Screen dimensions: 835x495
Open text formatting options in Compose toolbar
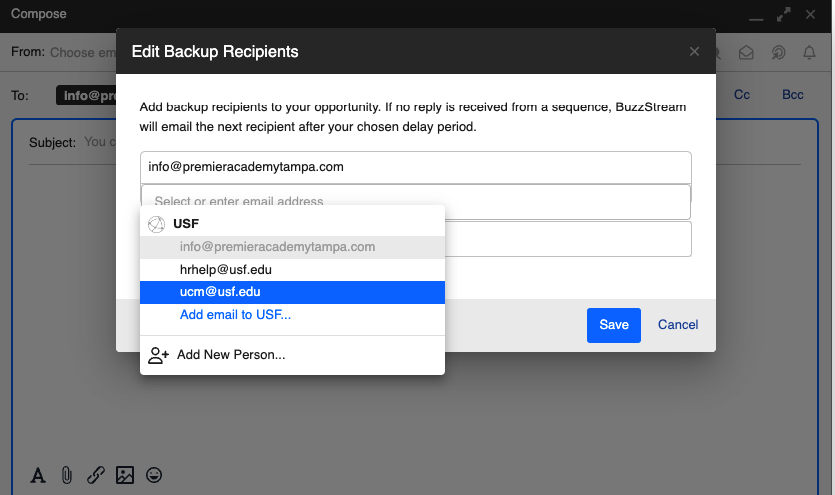[x=38, y=475]
